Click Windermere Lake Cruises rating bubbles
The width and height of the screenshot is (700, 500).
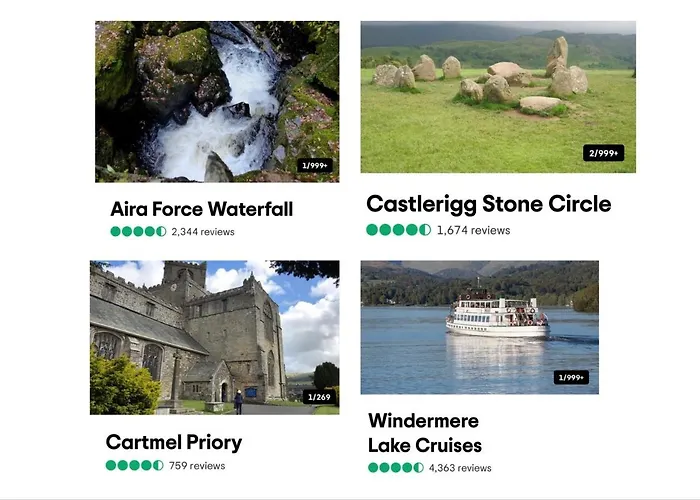[396, 468]
